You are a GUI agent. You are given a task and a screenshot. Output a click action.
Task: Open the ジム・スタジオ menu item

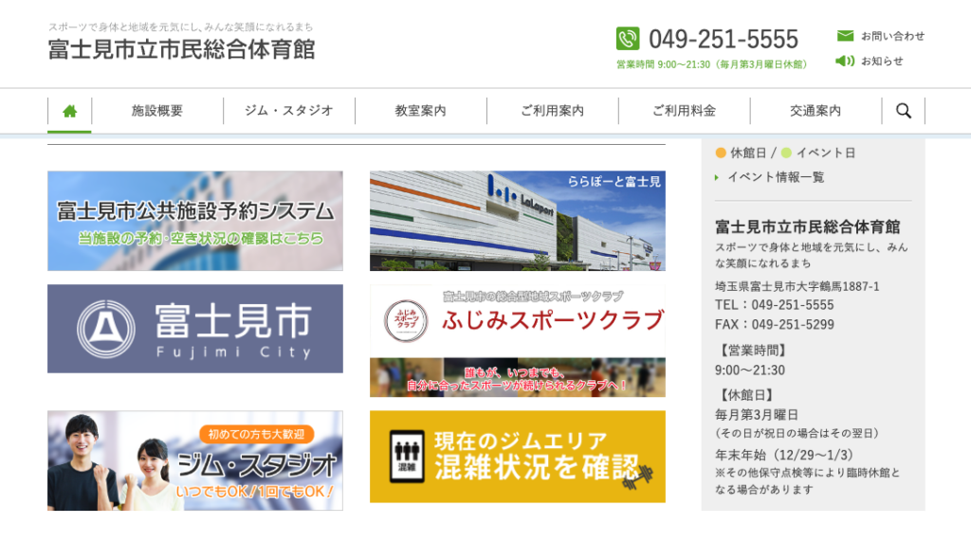click(289, 111)
